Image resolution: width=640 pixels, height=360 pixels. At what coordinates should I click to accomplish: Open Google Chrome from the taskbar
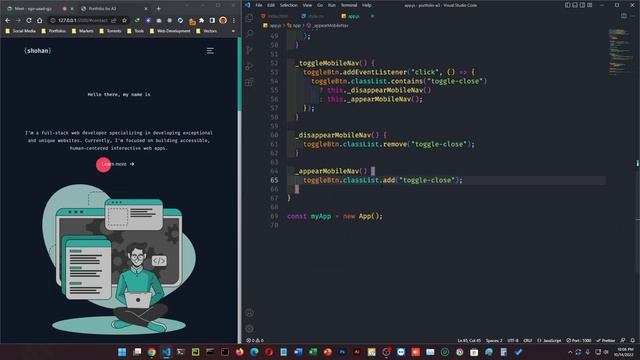click(151, 352)
